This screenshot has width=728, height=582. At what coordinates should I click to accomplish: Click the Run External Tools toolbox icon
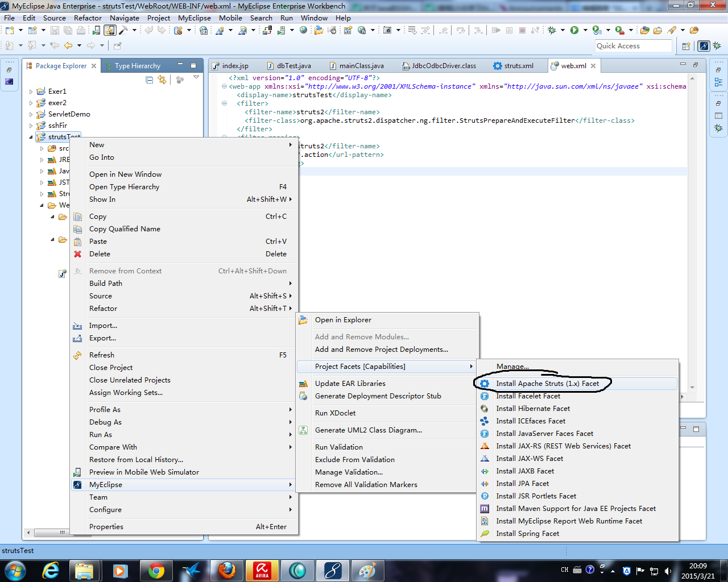(x=619, y=30)
